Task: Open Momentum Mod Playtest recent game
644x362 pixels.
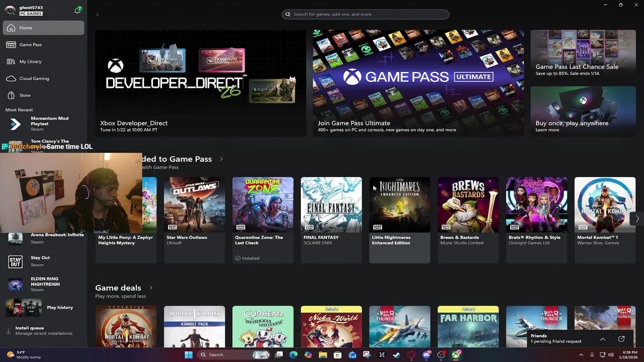Action: point(43,124)
